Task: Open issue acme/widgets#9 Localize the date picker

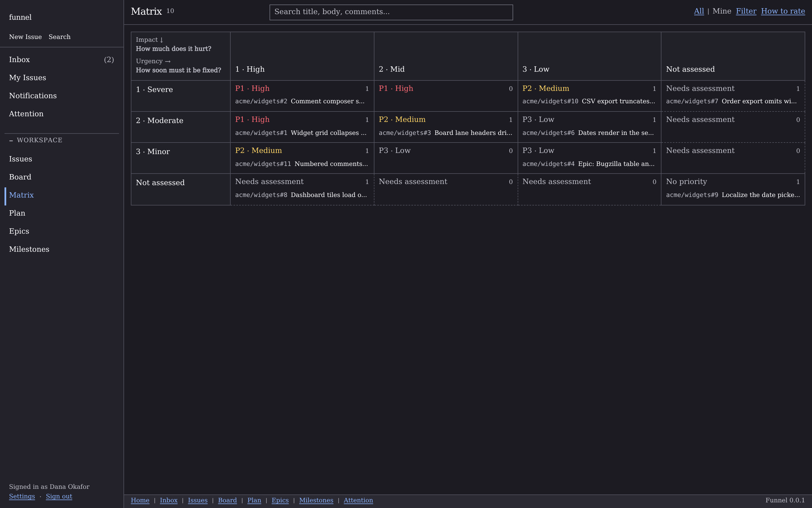Action: coord(733,195)
